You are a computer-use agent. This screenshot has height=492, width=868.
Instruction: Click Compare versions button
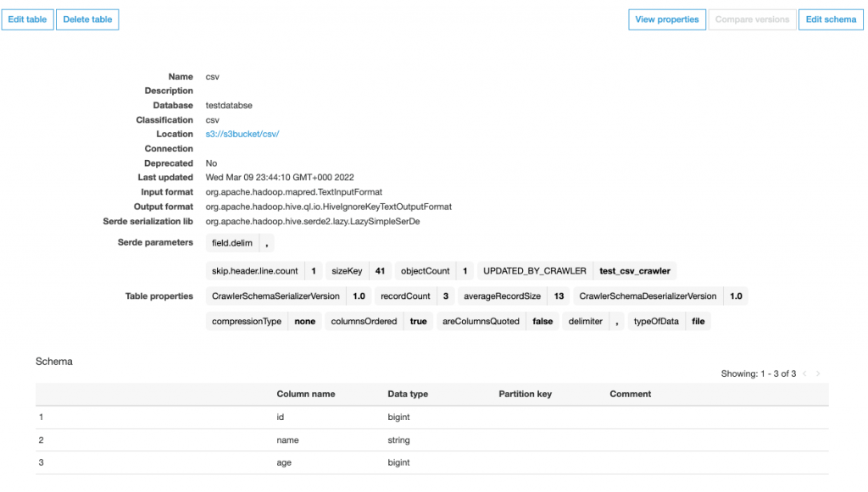(753, 19)
